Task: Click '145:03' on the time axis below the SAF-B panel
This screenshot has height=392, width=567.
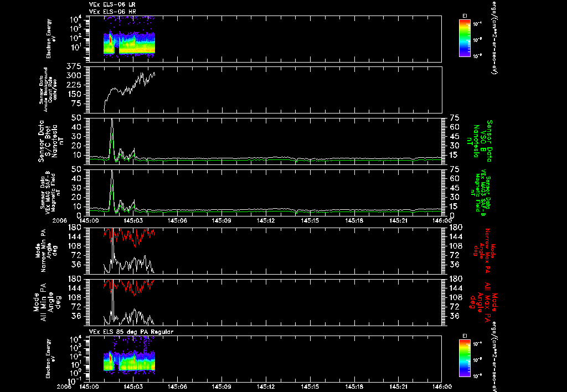Action: (x=133, y=220)
